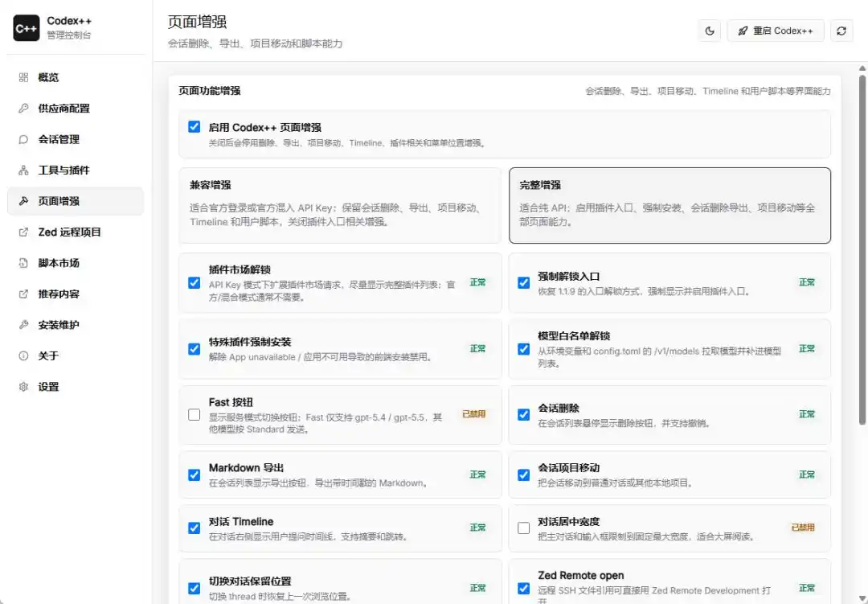The image size is (868, 604).
Task: Click the vertical scrollbar thumb
Action: (x=862, y=250)
